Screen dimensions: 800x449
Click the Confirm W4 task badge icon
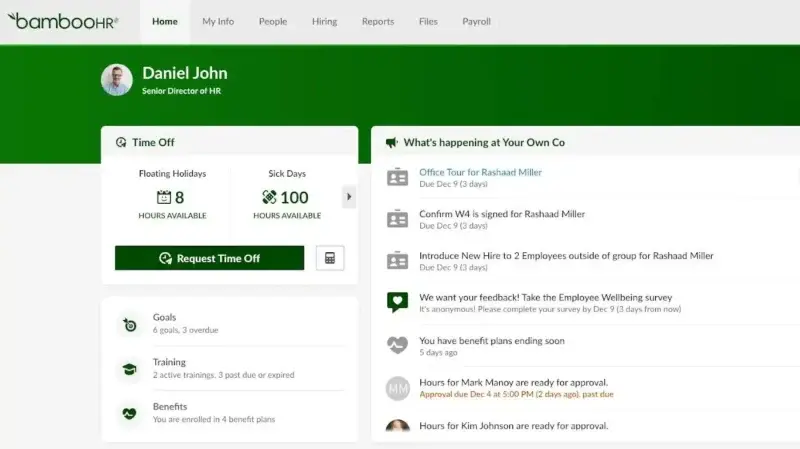click(x=397, y=219)
